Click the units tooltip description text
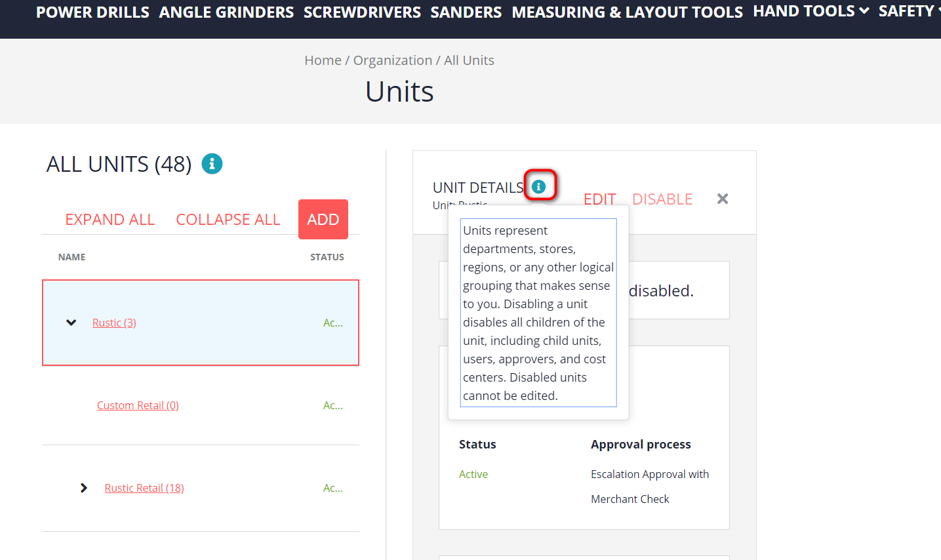This screenshot has height=560, width=941. coord(538,313)
